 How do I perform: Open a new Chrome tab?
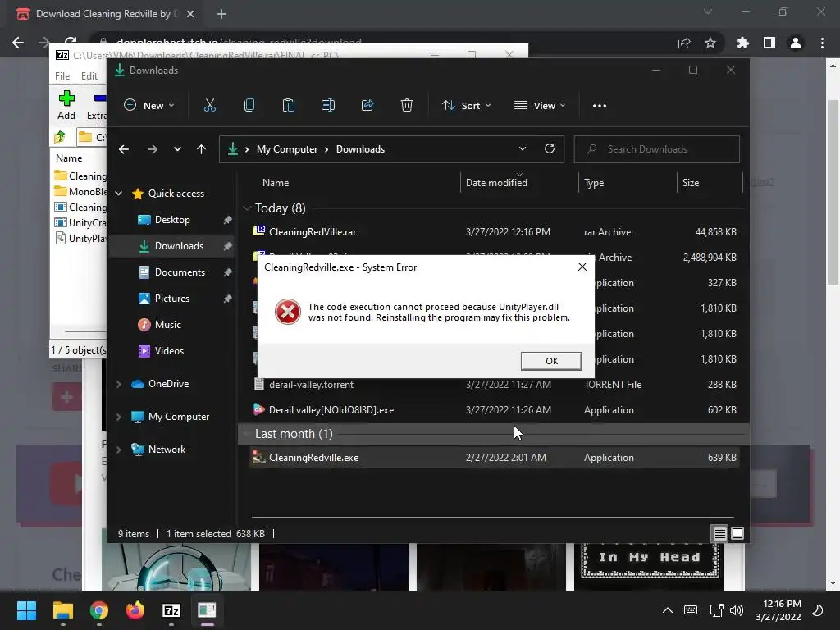[221, 14]
